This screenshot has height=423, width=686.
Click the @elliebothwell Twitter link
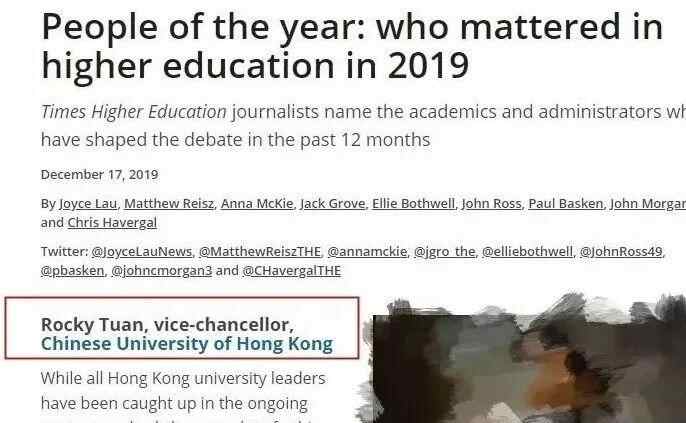click(x=526, y=251)
